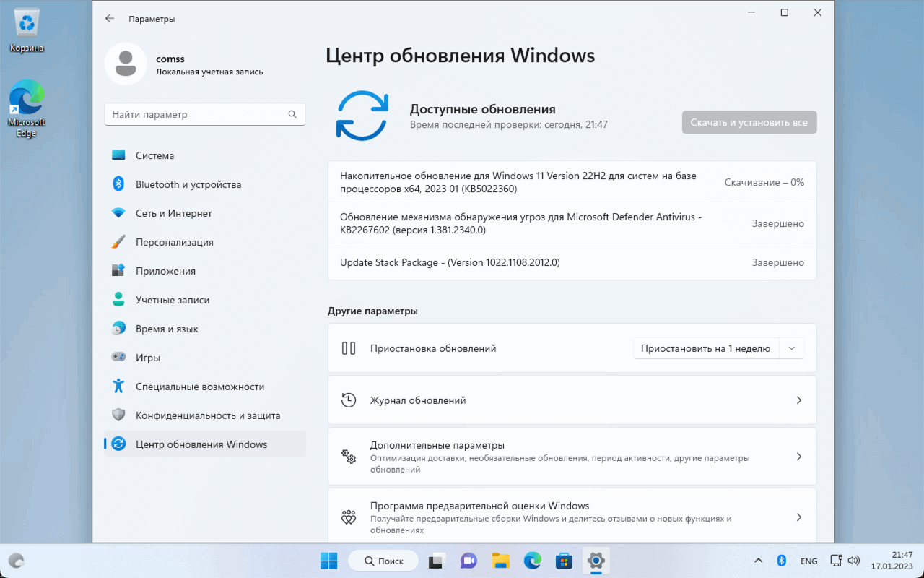The width and height of the screenshot is (924, 578).
Task: Click the Приложения apps icon
Action: point(119,271)
